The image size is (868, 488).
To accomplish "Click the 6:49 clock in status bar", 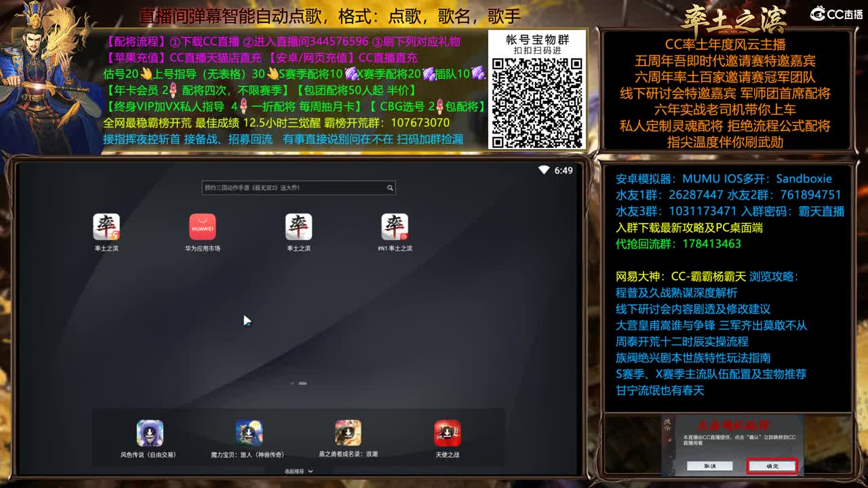I will pos(564,170).
